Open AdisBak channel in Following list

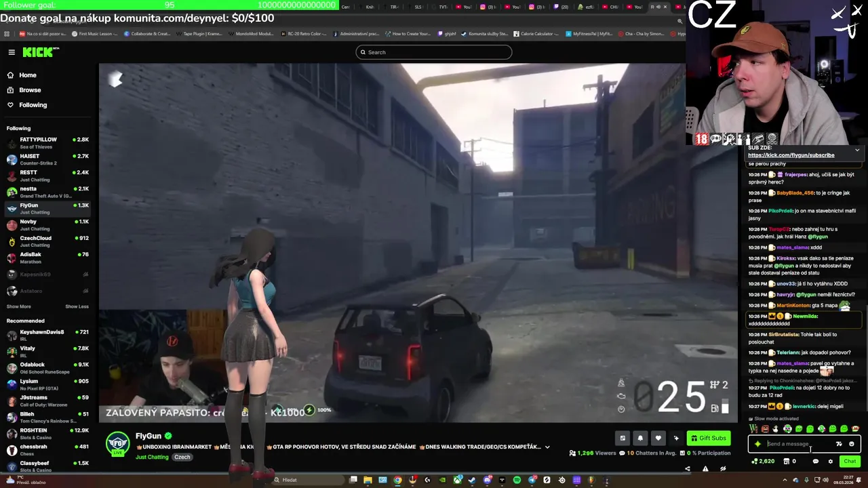(47, 258)
